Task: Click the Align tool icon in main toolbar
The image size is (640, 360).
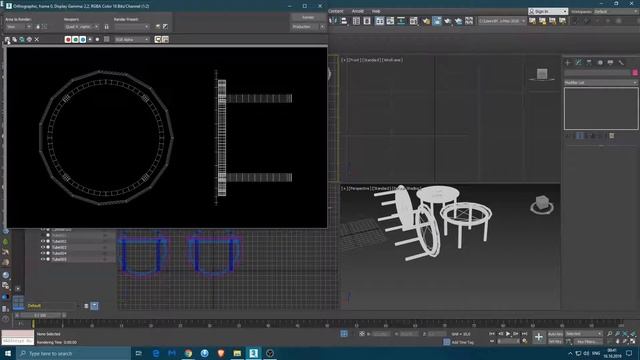Action: (x=344, y=21)
